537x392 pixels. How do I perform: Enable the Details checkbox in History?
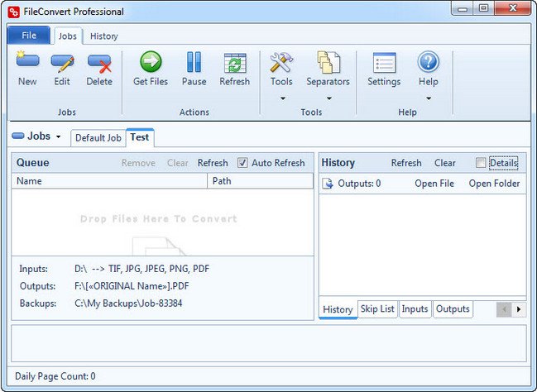pos(481,163)
